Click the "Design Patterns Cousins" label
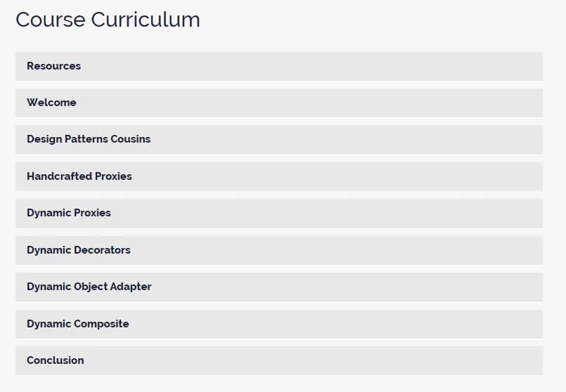The image size is (566, 392). (x=89, y=139)
